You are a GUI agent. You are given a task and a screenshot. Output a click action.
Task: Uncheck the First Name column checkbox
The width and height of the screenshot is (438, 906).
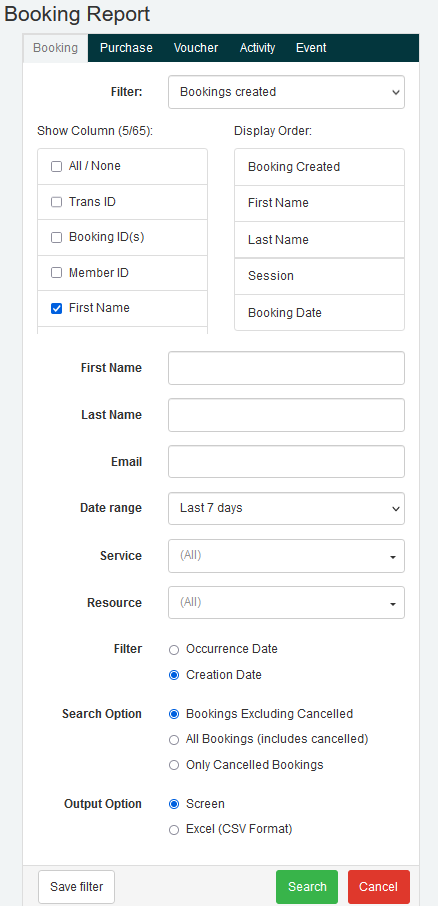[56, 309]
